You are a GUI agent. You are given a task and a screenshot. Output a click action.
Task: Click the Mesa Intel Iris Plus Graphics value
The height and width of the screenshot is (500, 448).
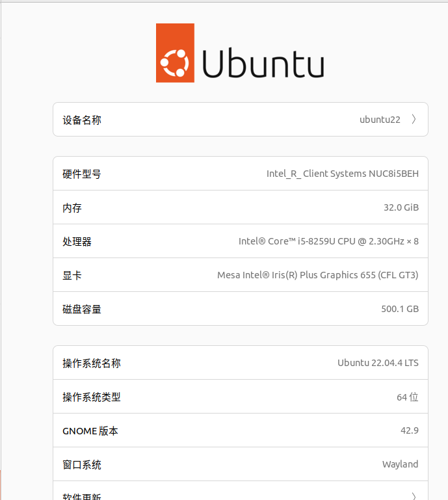317,275
